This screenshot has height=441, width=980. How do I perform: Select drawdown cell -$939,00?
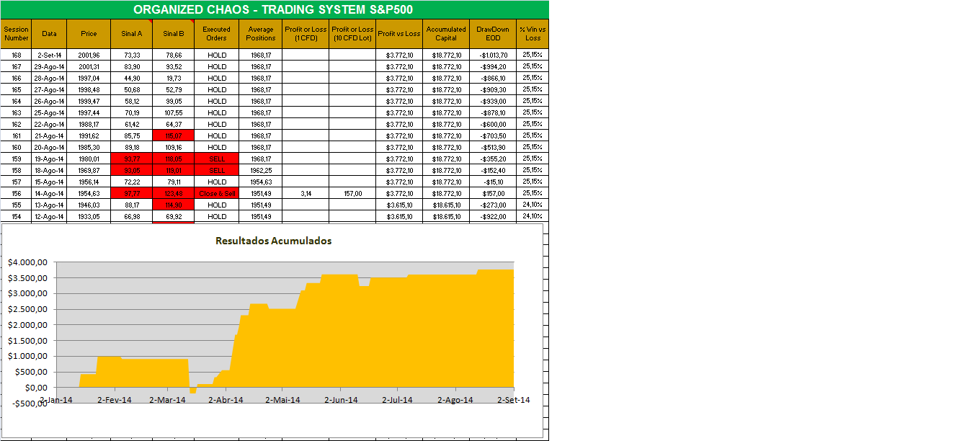(x=493, y=101)
